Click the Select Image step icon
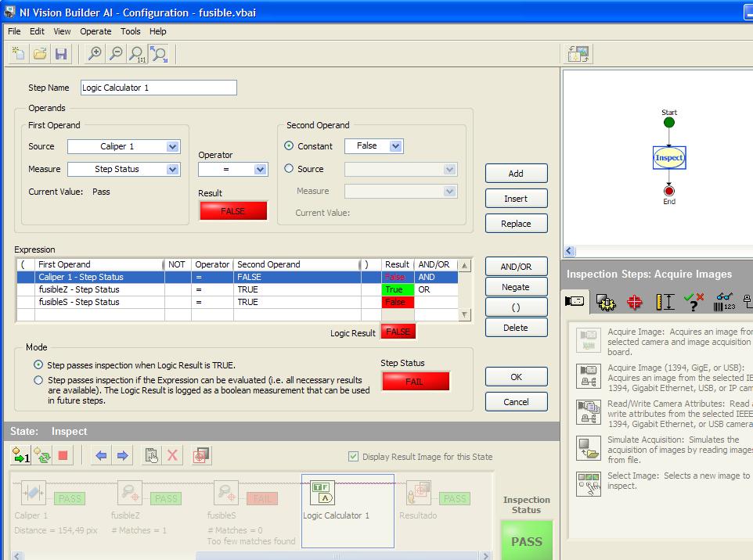 pos(589,483)
